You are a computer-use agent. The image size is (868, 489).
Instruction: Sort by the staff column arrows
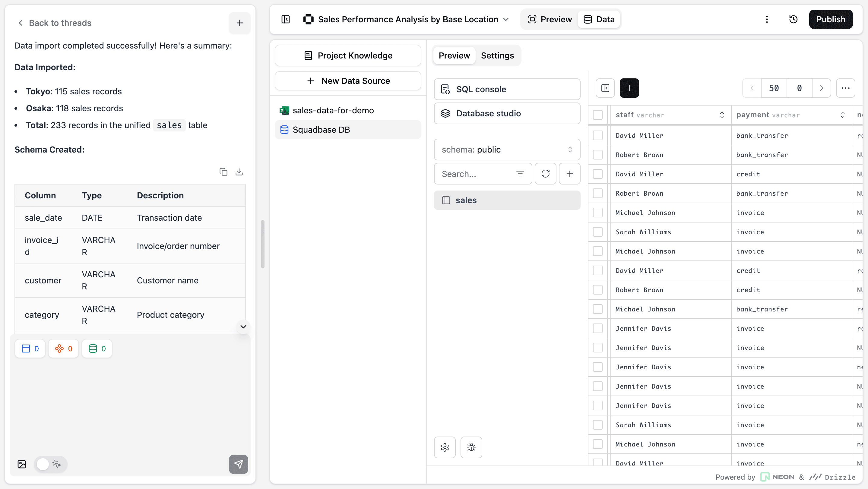point(722,115)
